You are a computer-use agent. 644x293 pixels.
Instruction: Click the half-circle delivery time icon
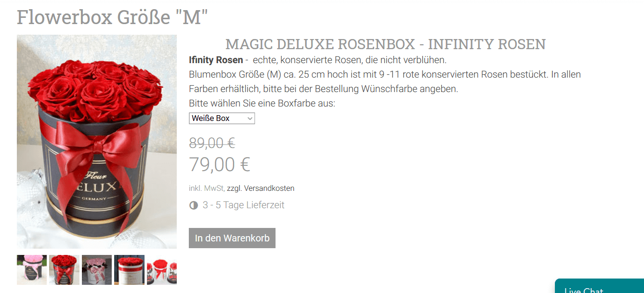[x=194, y=205]
